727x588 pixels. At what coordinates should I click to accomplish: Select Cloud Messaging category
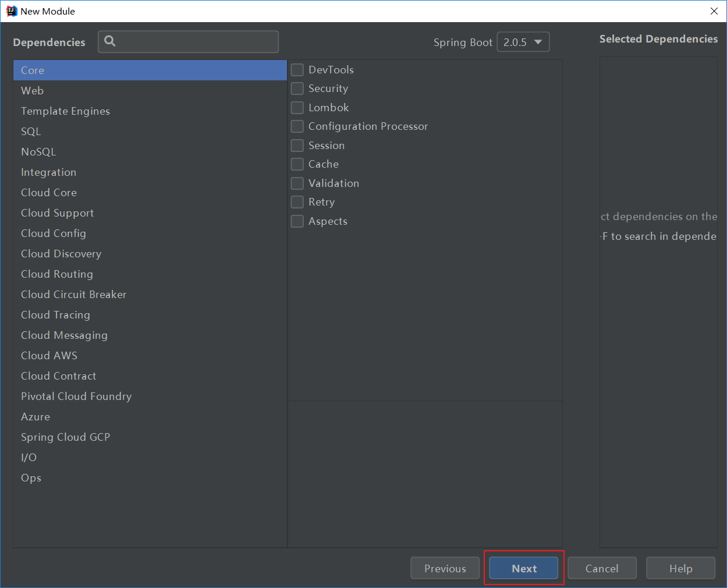150,335
